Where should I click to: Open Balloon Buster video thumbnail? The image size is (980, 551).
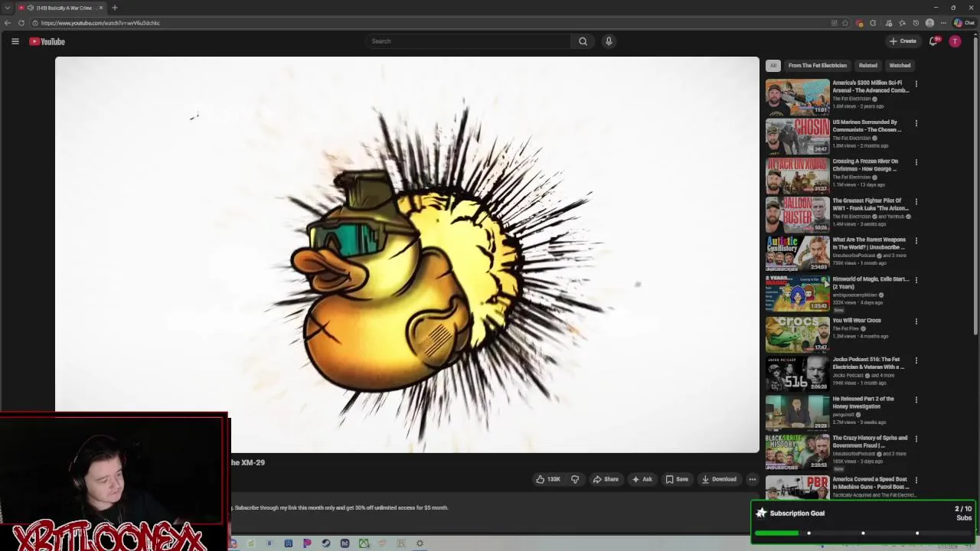pos(797,215)
